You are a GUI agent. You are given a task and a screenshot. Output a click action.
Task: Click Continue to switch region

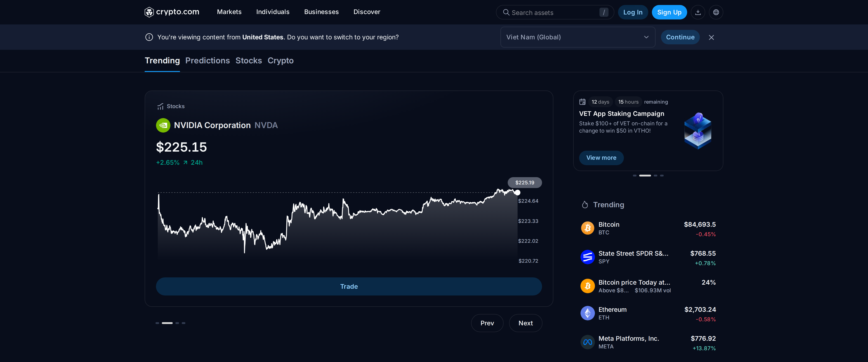[x=680, y=37]
